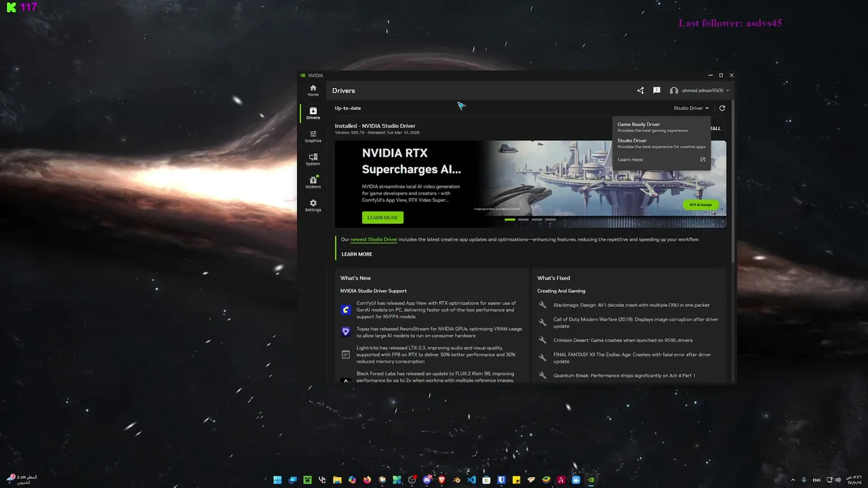Open the Windows Start menu
The height and width of the screenshot is (488, 868).
click(x=277, y=480)
